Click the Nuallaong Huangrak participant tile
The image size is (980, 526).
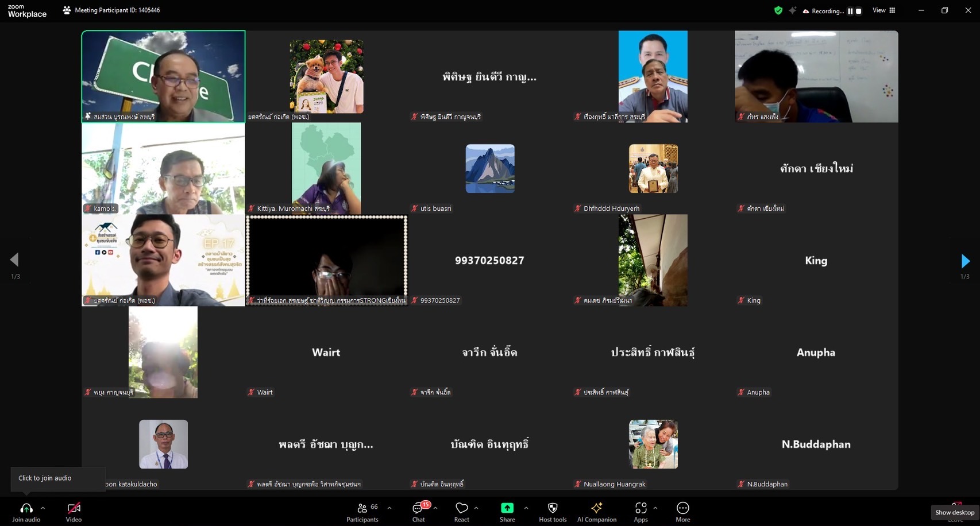pyautogui.click(x=653, y=444)
